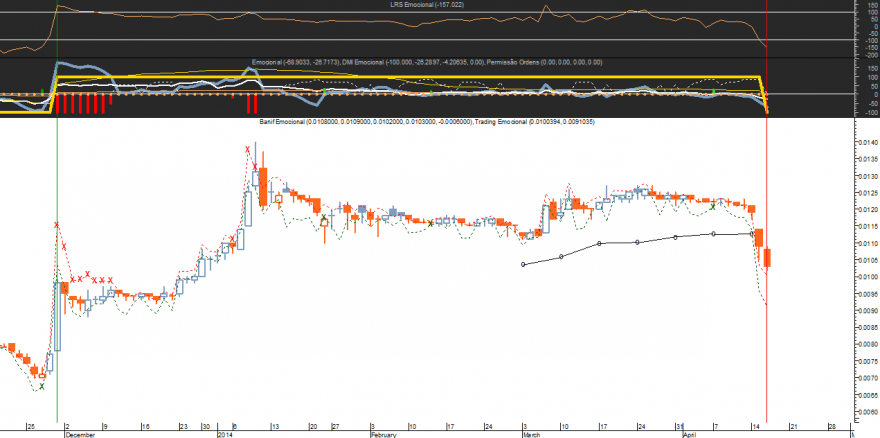880x438 pixels.
Task: Select the February month label
Action: click(x=383, y=435)
